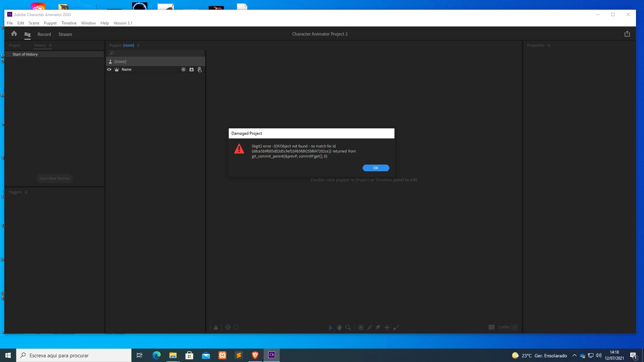Select the Zoom magnifier tool
This screenshot has width=644, height=362.
coord(348,327)
